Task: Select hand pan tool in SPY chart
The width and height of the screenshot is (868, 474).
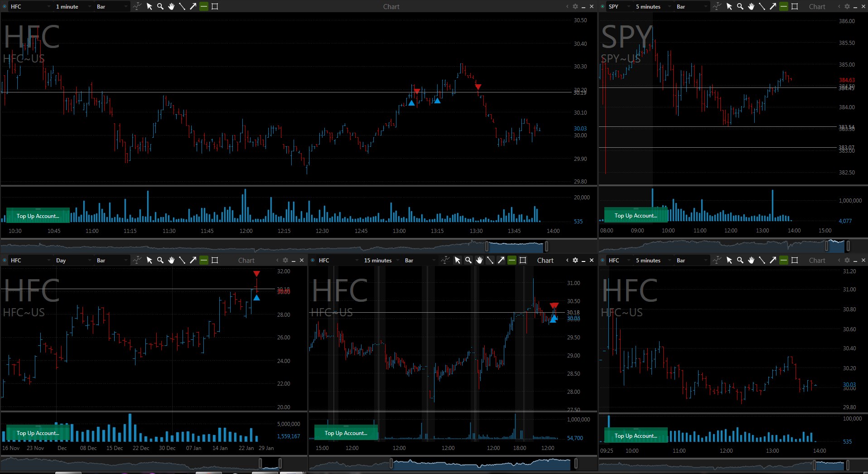Action: click(x=751, y=6)
